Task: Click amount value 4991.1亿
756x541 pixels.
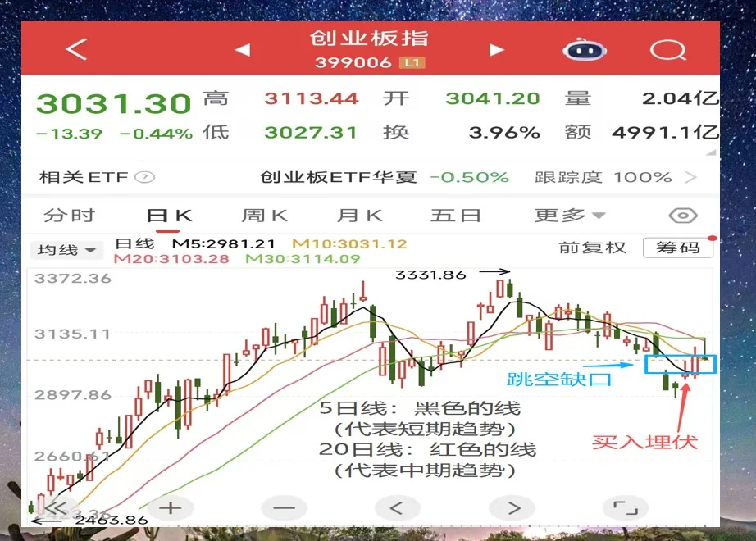Action: pyautogui.click(x=665, y=133)
